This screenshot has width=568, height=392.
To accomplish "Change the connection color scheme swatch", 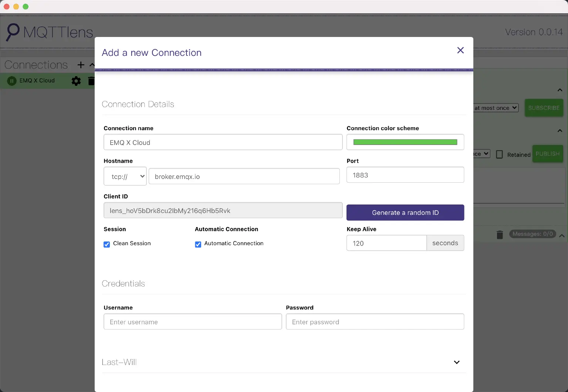I will [x=405, y=142].
